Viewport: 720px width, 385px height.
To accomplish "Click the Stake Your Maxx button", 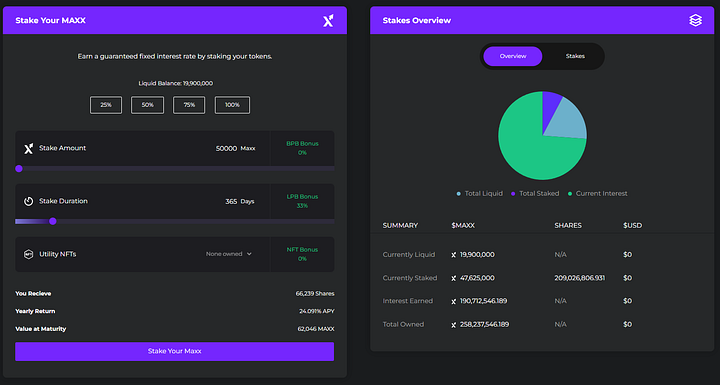I will [x=174, y=351].
